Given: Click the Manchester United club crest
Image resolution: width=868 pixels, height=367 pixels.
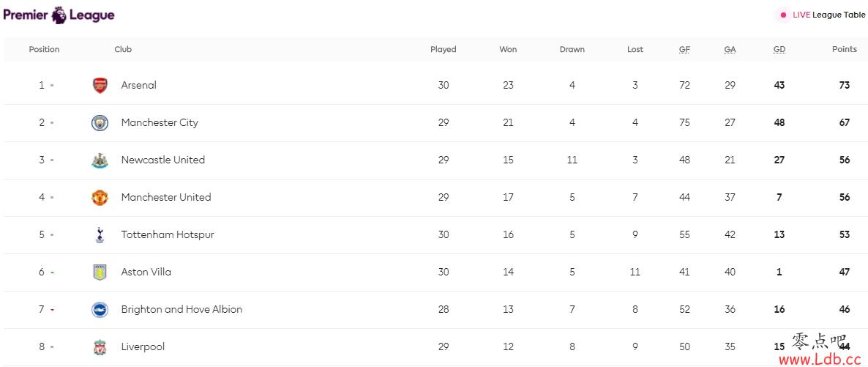Looking at the screenshot, I should [x=100, y=197].
